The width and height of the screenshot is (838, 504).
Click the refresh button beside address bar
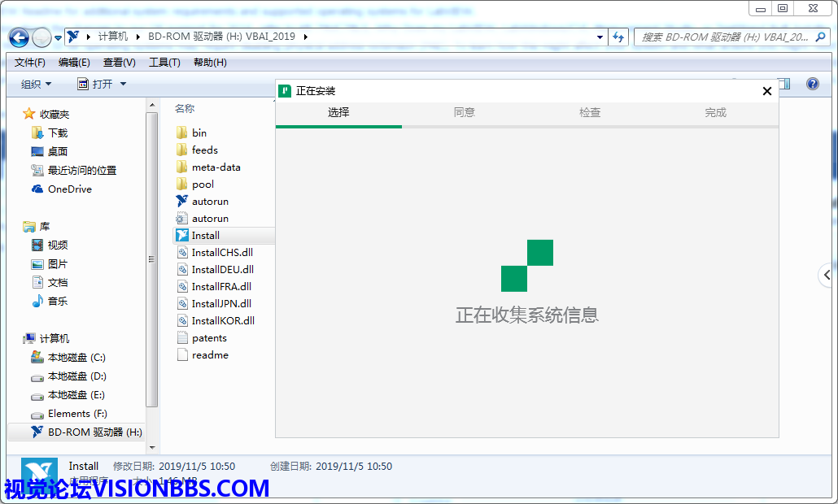[x=618, y=37]
